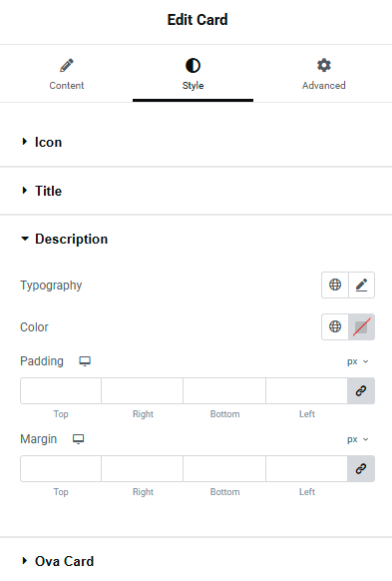This screenshot has height=581, width=392.
Task: Open the Padding px unit dropdown
Action: (357, 361)
